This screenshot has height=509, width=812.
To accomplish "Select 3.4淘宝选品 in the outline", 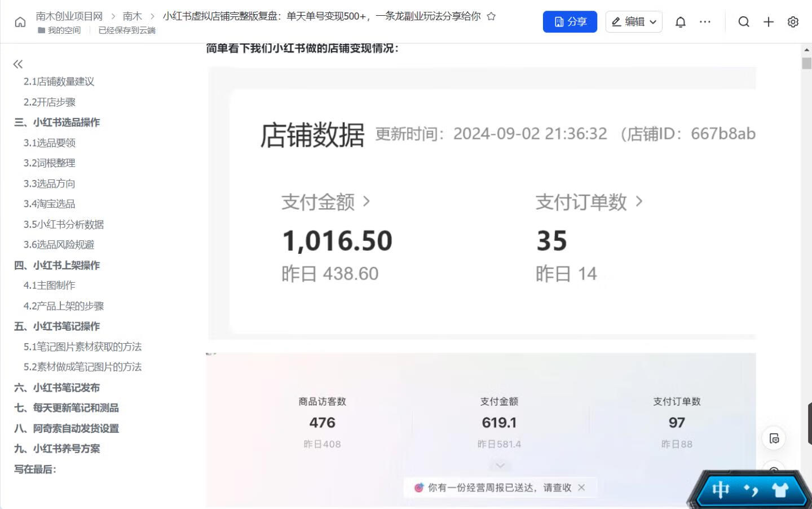I will [50, 204].
